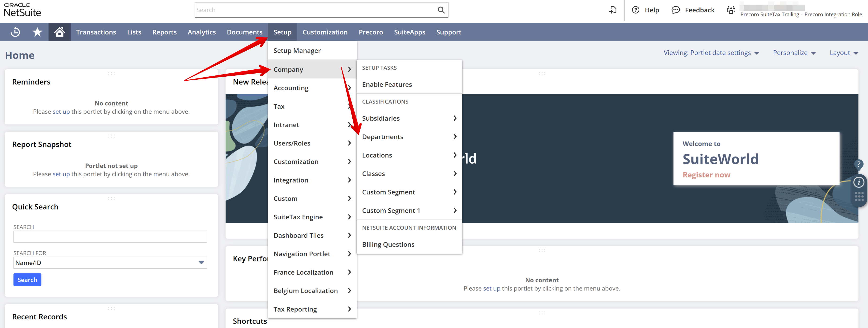Expand Dashboard Tiles submenu arrow

click(349, 235)
